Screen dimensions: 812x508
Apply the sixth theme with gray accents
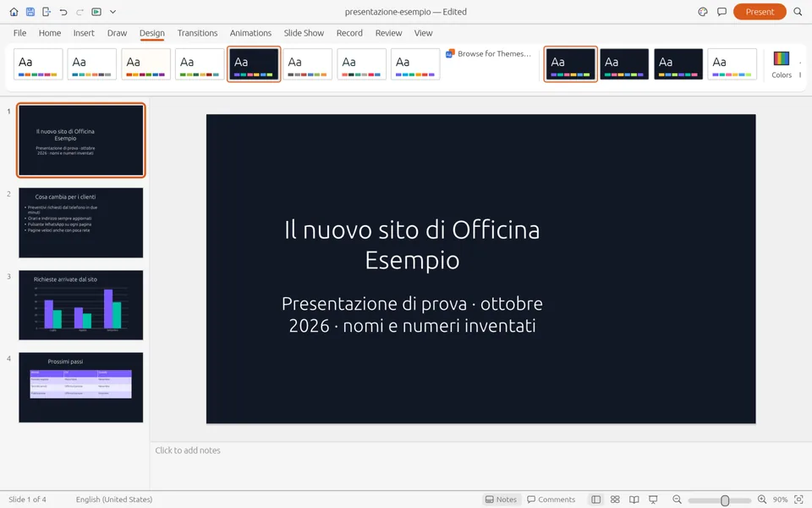pyautogui.click(x=308, y=63)
